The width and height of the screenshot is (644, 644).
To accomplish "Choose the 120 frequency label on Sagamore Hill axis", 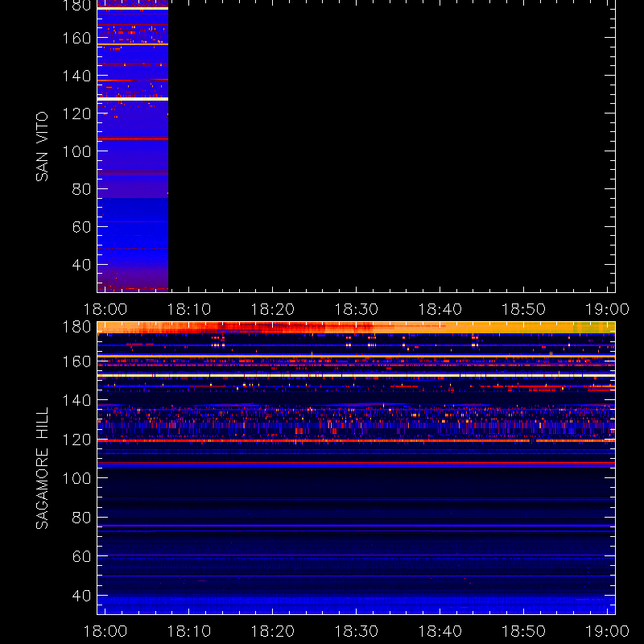I will 76,440.
